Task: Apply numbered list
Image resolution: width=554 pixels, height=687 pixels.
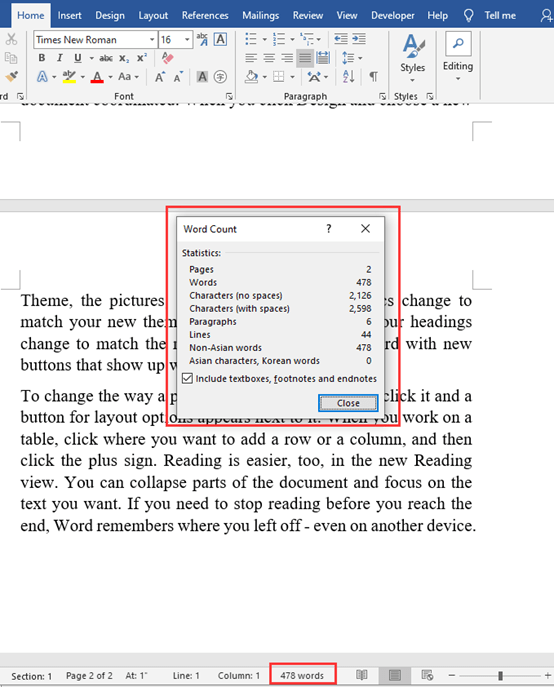Action: [279, 39]
